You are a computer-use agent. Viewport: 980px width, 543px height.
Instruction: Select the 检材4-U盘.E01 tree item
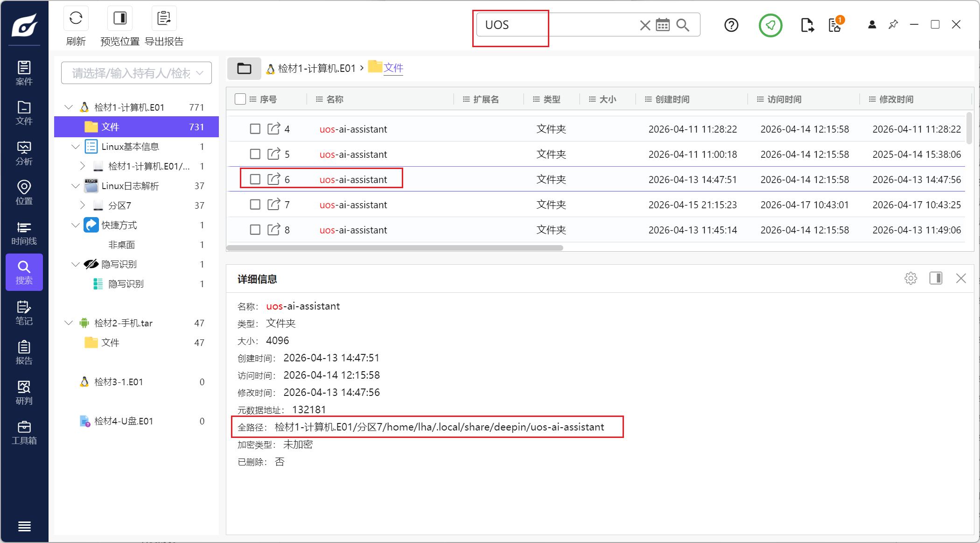[x=124, y=421]
